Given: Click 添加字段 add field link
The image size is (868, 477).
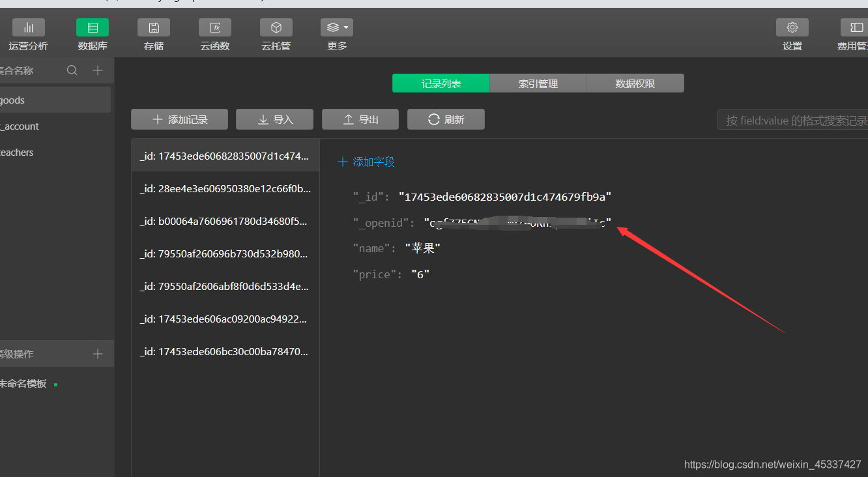Looking at the screenshot, I should [x=366, y=162].
